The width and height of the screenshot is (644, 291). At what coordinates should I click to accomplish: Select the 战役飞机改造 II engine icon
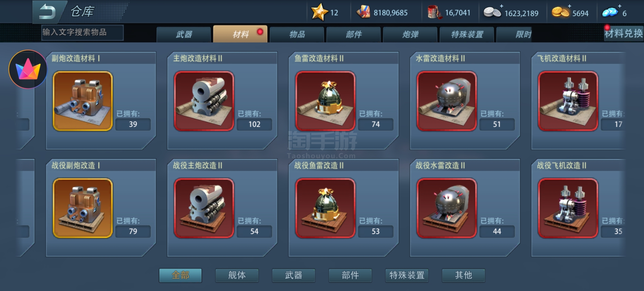pos(568,208)
